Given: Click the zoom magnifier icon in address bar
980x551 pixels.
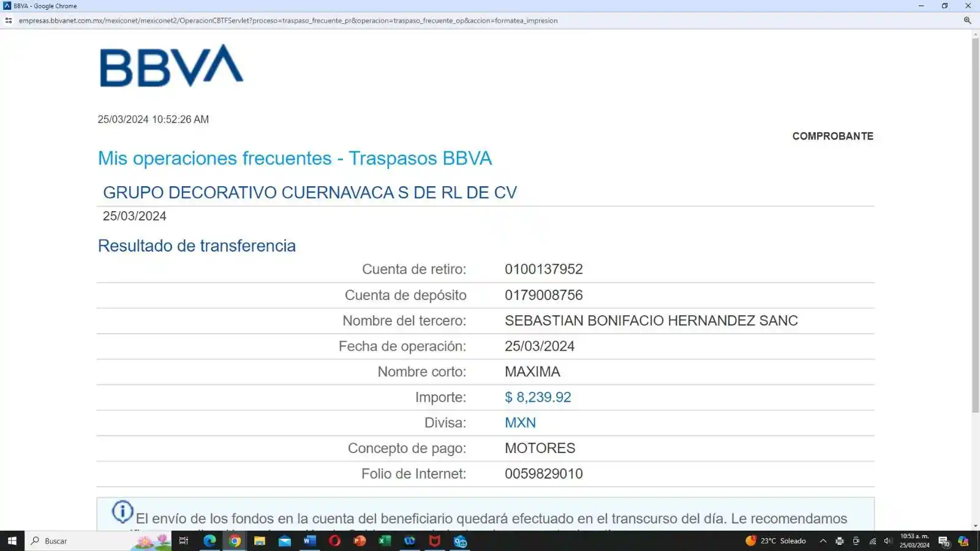Looking at the screenshot, I should tap(967, 20).
